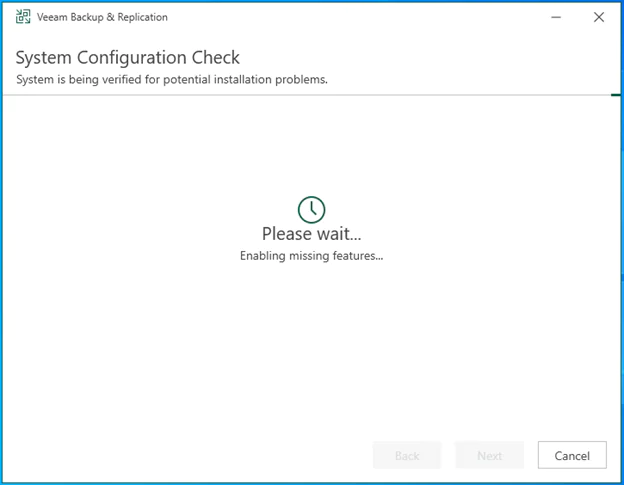Viewport: 624px width, 485px height.
Task: Click the blank area below the status text
Action: (x=312, y=340)
